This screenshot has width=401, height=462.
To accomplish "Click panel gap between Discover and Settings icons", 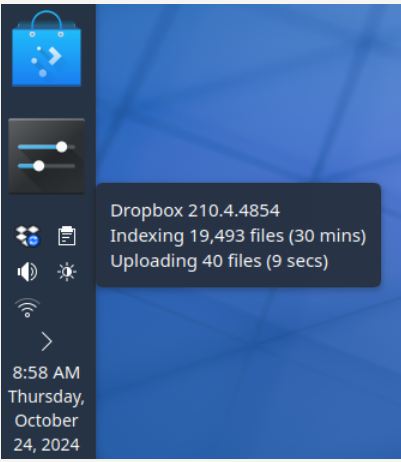I will click(47, 103).
